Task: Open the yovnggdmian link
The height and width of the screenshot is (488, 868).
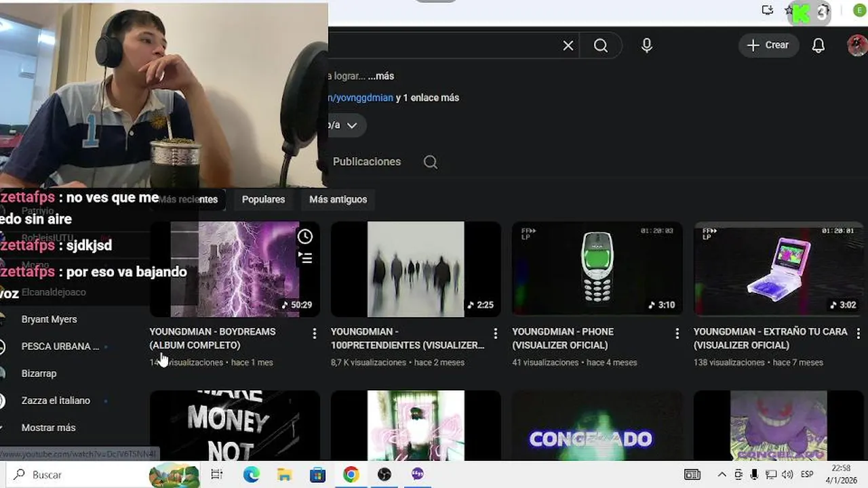Action: click(361, 98)
